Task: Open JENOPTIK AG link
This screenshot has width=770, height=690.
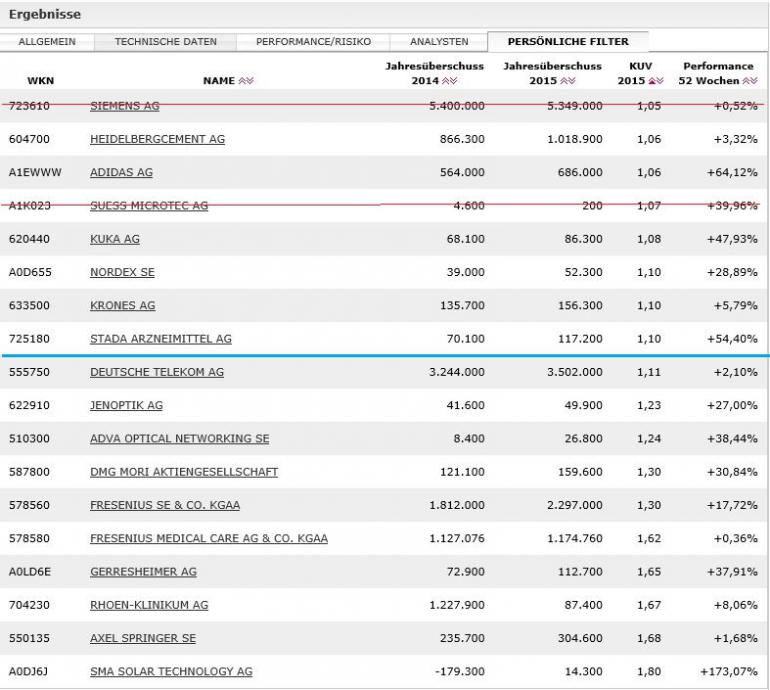Action: (x=126, y=406)
